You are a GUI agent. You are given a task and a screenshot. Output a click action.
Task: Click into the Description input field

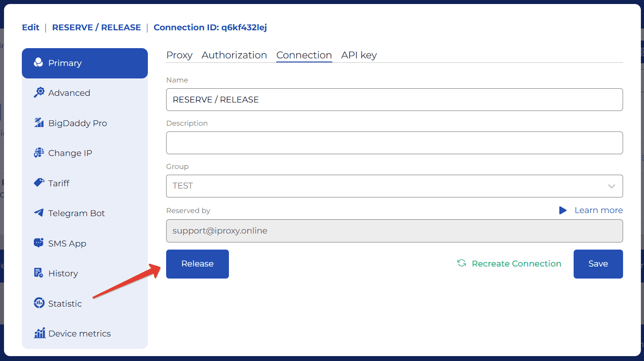pyautogui.click(x=394, y=143)
